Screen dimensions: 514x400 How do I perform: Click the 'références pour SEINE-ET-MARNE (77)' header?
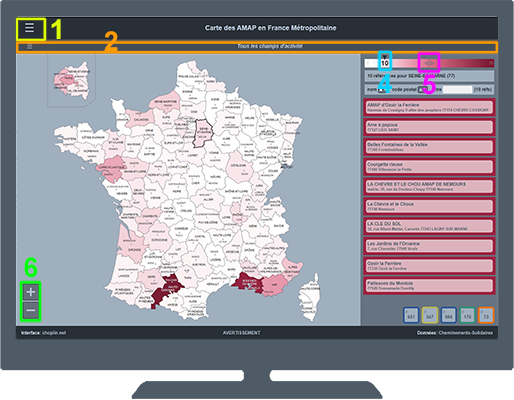[429, 76]
